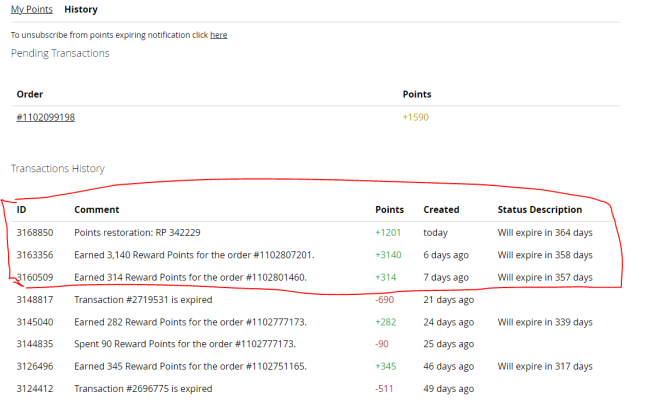Click 'Earned 282 Reward Points' comment
The height and width of the screenshot is (400, 653).
pyautogui.click(x=190, y=322)
